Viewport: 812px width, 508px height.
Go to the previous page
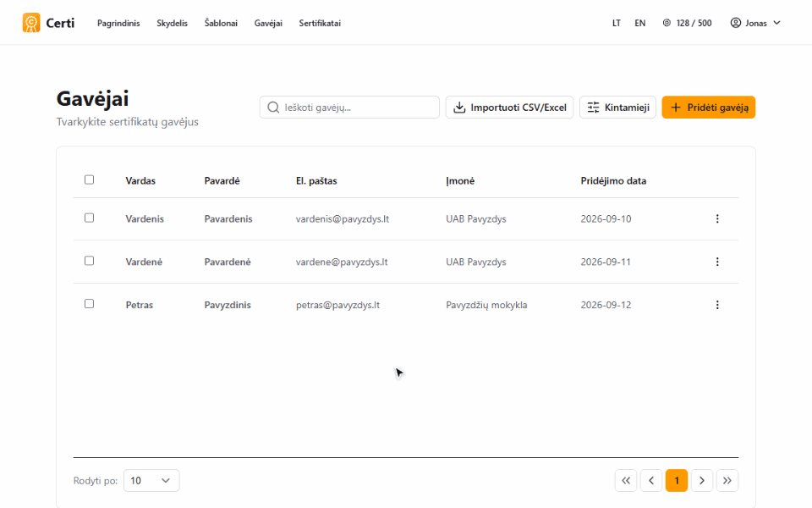click(651, 481)
